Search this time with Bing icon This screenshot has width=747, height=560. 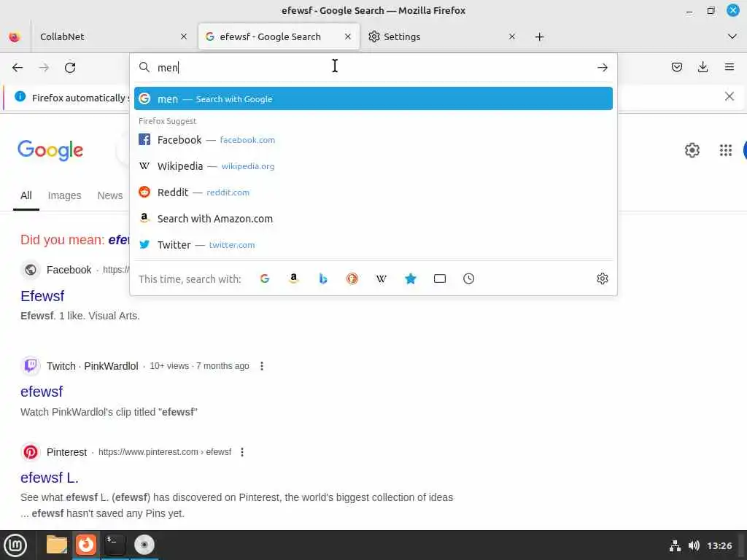(x=323, y=279)
